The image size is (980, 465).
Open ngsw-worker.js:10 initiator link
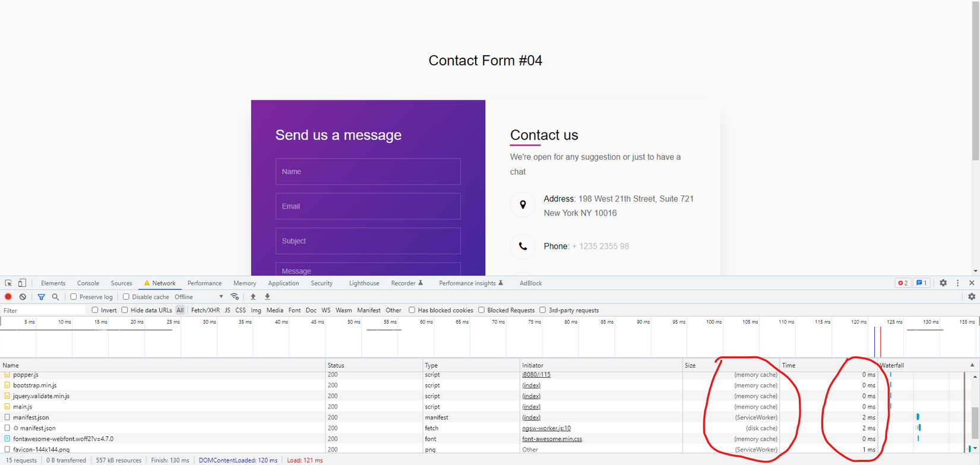tap(546, 428)
